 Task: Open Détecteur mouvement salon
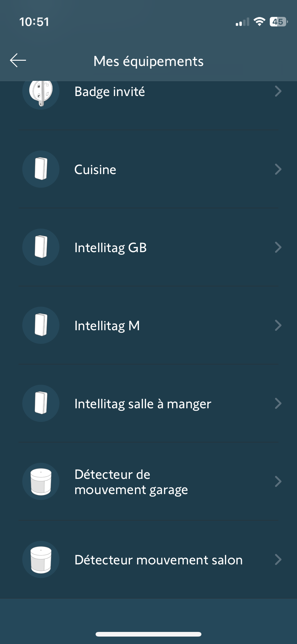click(x=158, y=560)
